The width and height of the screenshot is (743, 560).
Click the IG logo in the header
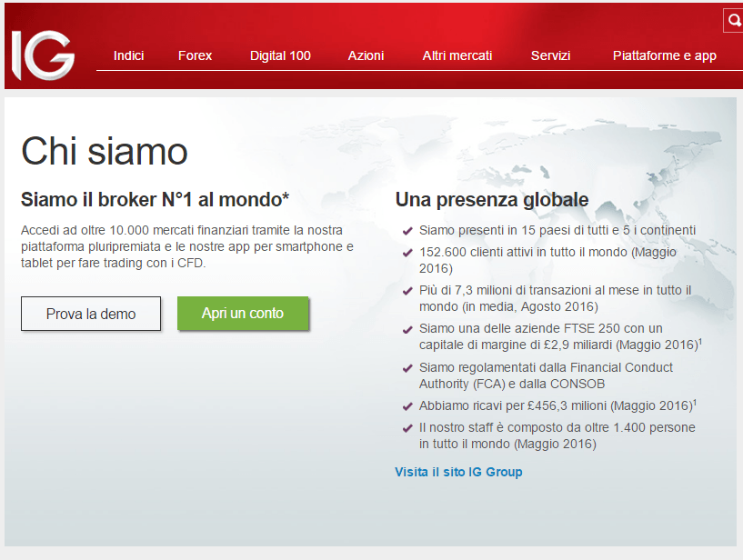coord(43,55)
